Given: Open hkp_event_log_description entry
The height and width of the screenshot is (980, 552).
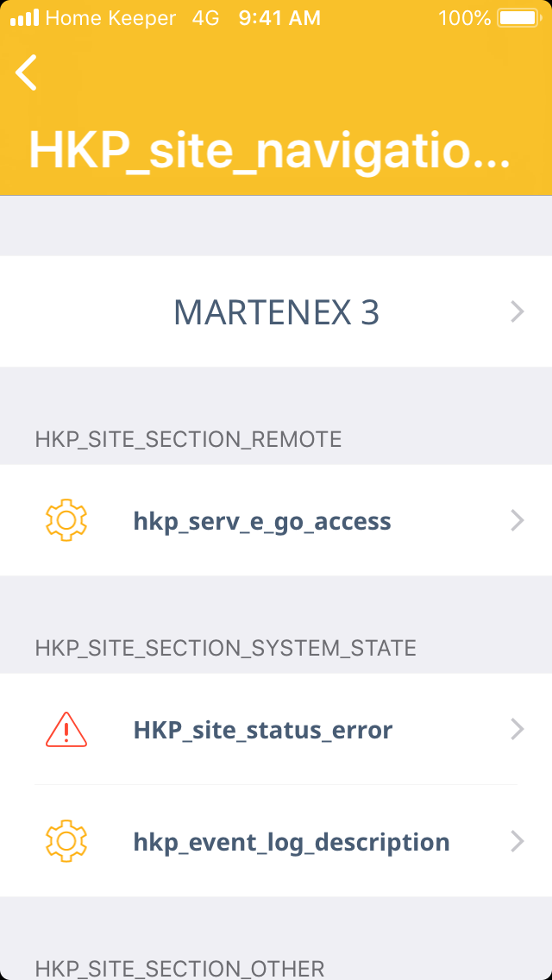Looking at the screenshot, I should pos(292,842).
